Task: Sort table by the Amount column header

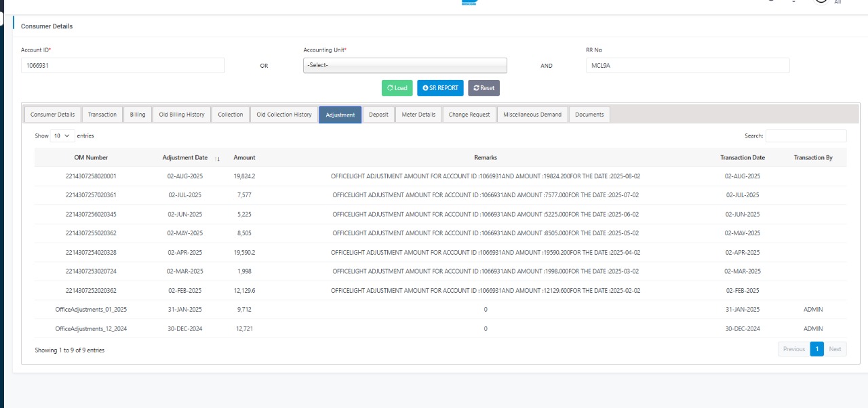Action: [x=244, y=157]
